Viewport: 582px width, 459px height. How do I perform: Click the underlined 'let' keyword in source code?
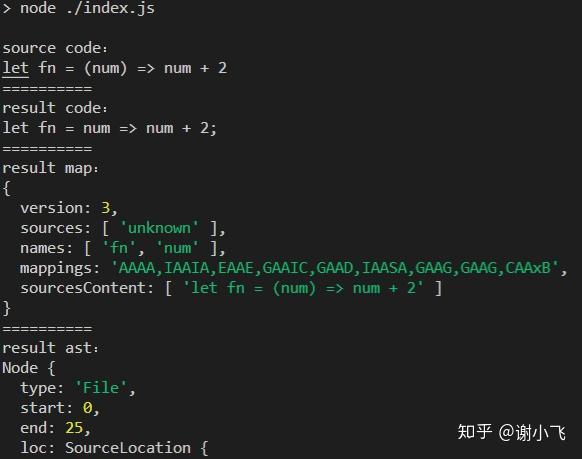(16, 69)
